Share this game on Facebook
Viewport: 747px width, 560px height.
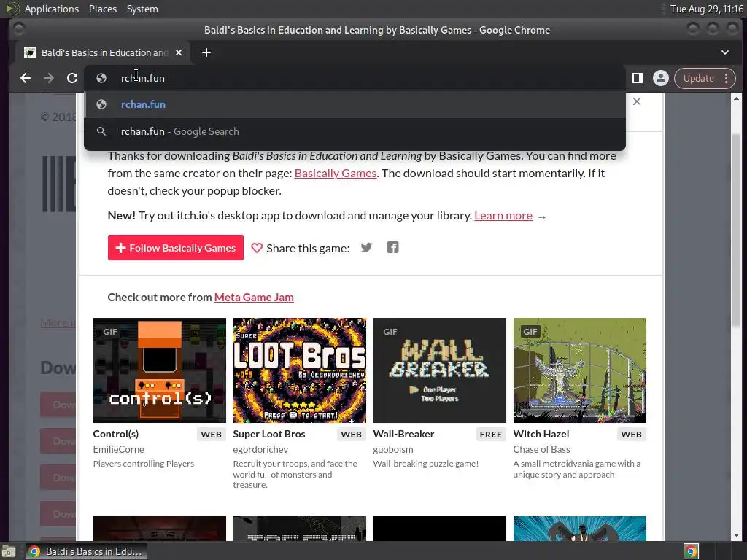392,248
